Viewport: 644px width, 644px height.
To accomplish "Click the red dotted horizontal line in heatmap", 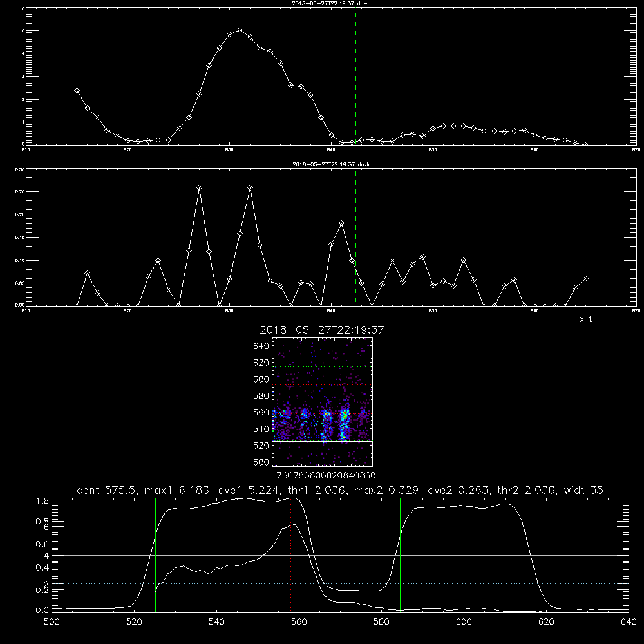I will (322, 385).
